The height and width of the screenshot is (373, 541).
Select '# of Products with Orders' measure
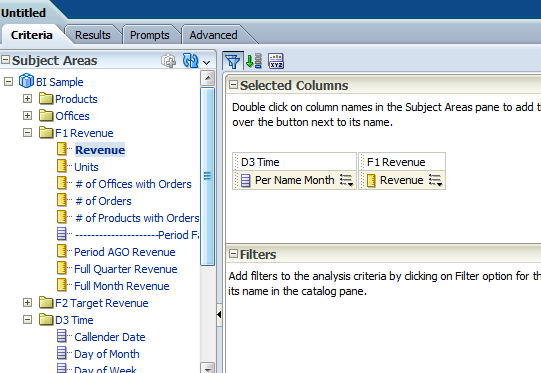coord(137,218)
